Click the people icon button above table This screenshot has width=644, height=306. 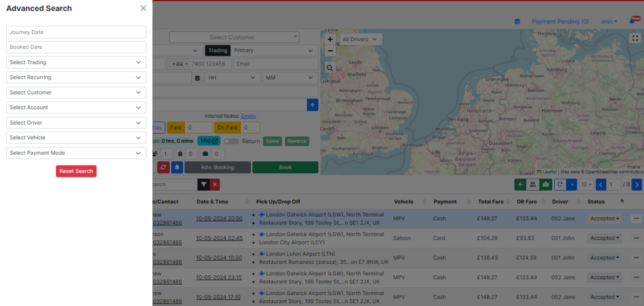533,184
